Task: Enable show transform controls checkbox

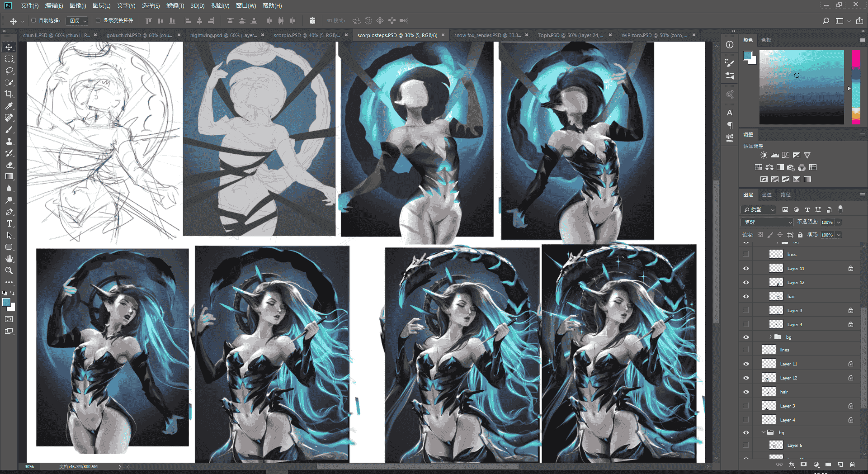Action: (x=98, y=20)
